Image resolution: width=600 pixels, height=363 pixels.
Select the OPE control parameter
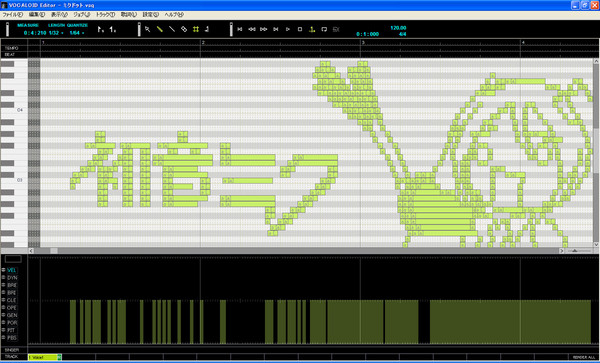[x=11, y=308]
